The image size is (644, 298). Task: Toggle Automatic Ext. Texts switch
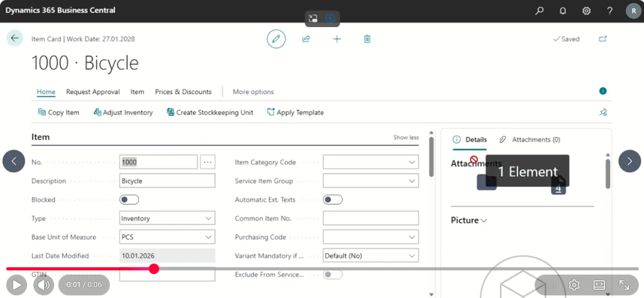(333, 200)
